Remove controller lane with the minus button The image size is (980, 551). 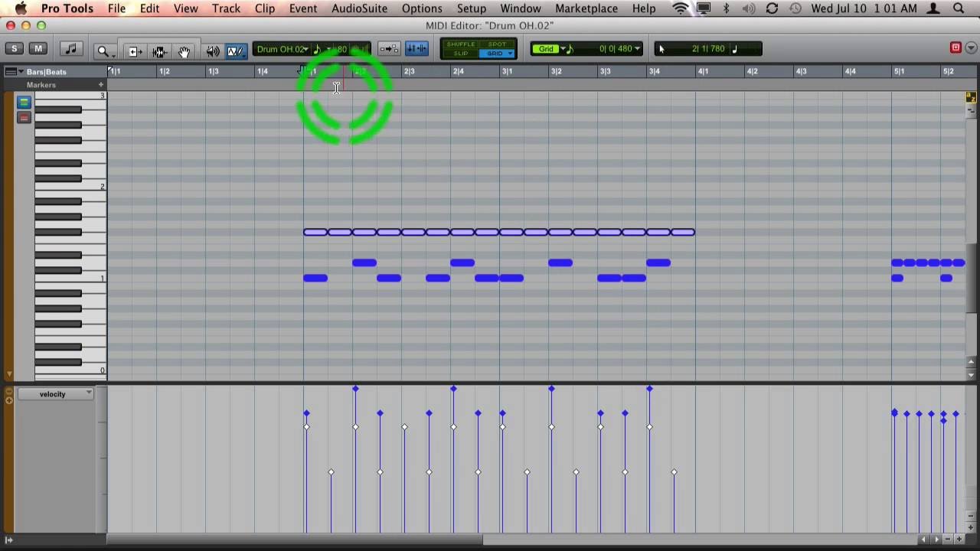click(x=9, y=391)
